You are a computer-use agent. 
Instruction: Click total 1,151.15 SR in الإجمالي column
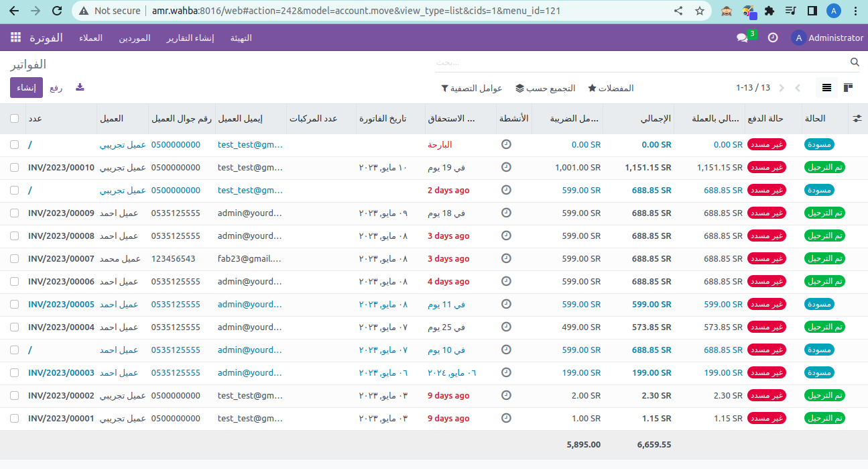click(648, 167)
